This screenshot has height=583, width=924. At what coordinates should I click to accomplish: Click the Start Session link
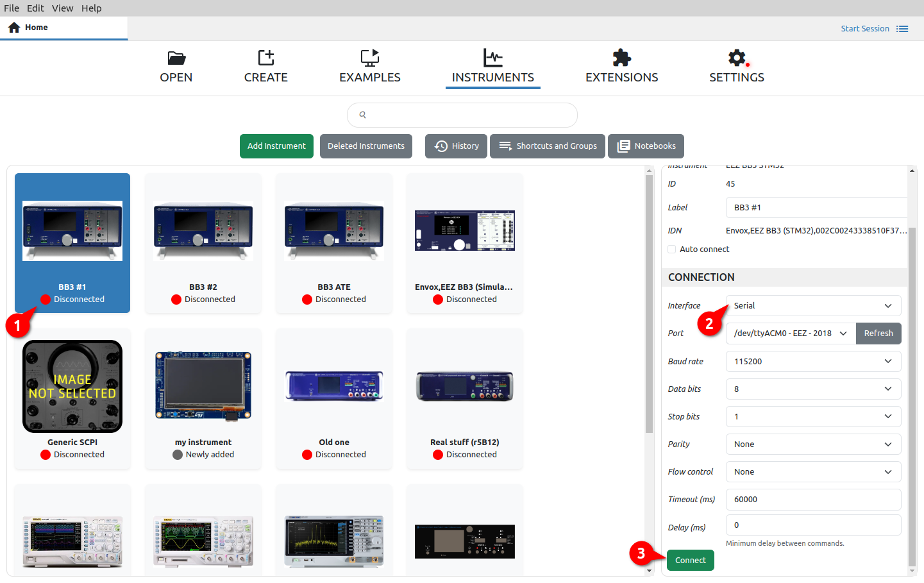click(865, 29)
